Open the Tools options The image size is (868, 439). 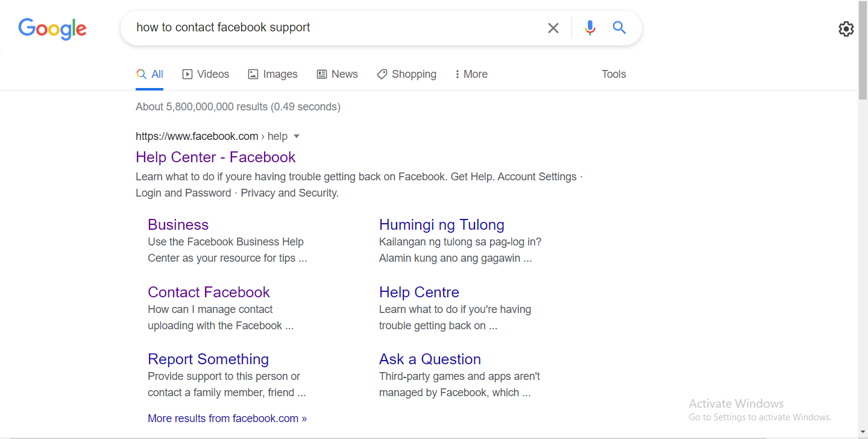point(614,74)
